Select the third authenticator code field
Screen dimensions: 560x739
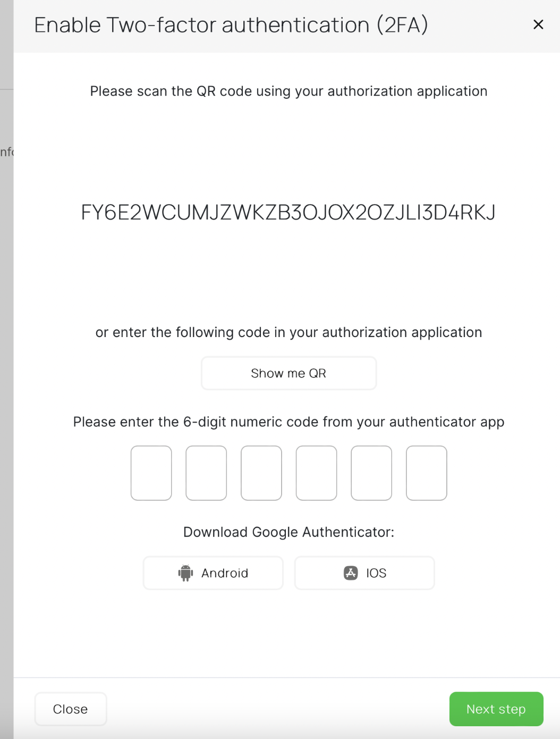tap(261, 473)
